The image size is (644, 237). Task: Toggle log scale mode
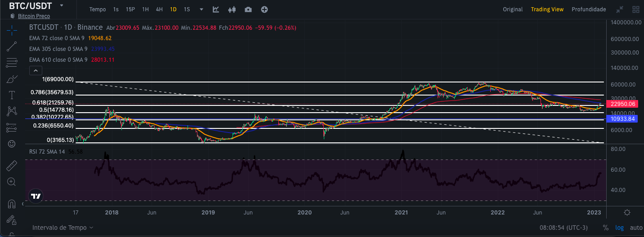(620, 228)
